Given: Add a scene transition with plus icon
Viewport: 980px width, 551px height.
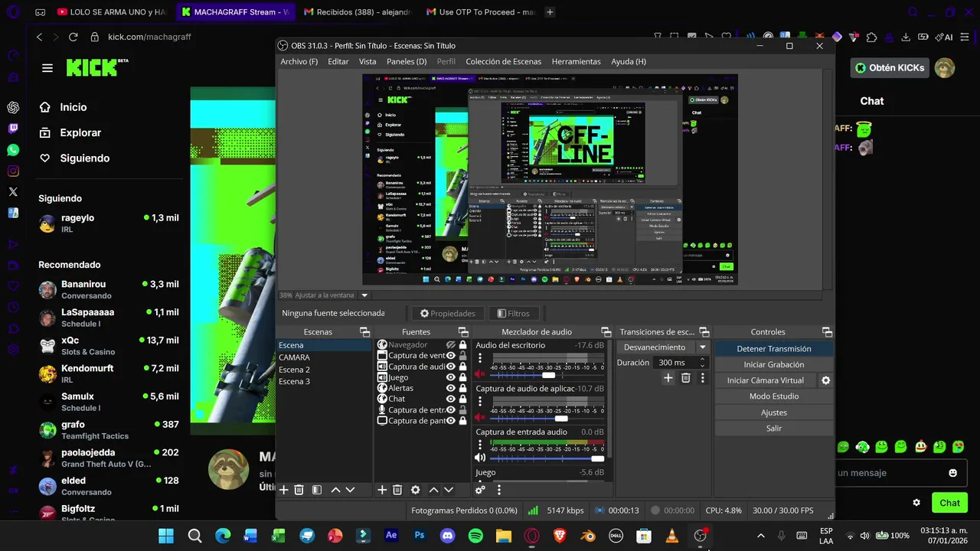Looking at the screenshot, I should pyautogui.click(x=668, y=378).
